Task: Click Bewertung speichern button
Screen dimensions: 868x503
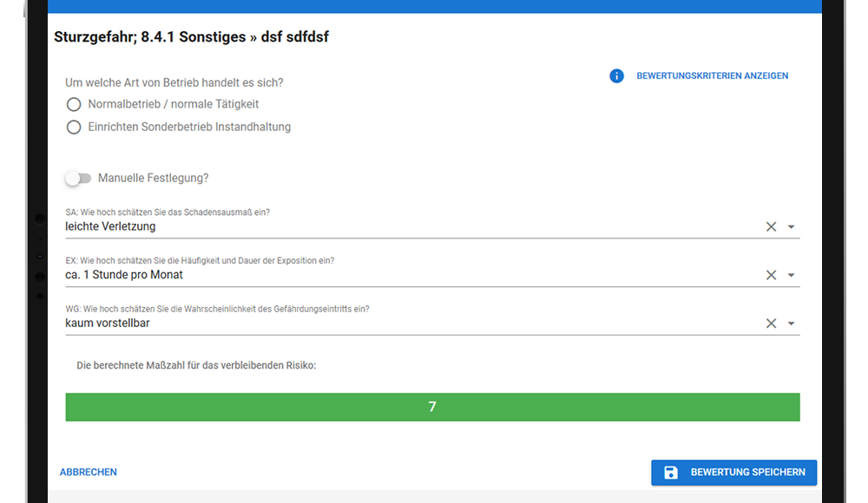Action: click(733, 473)
